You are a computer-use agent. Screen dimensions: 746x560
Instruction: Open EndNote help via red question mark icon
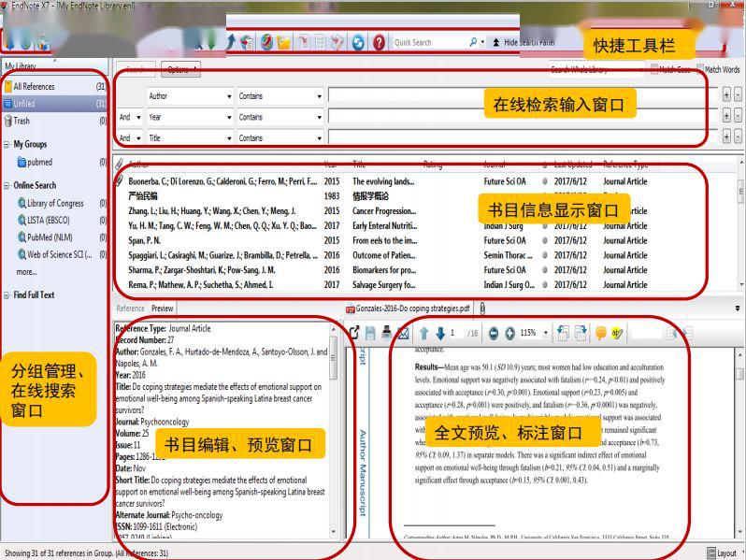point(379,43)
